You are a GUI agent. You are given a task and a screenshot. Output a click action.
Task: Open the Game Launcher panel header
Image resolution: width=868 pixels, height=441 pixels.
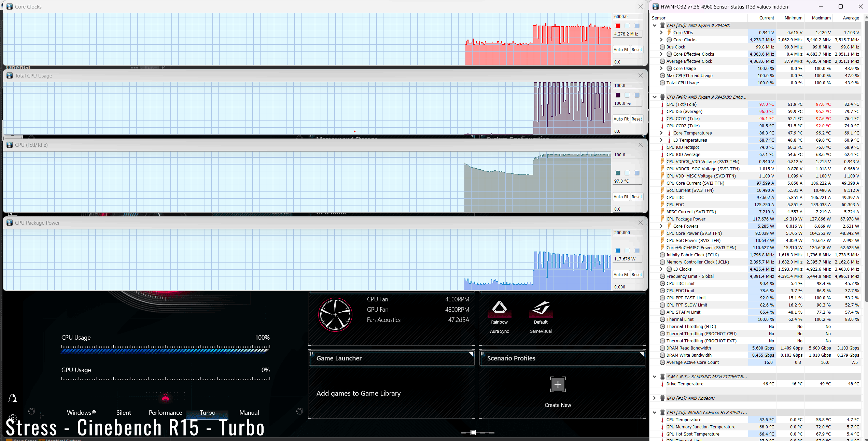391,358
